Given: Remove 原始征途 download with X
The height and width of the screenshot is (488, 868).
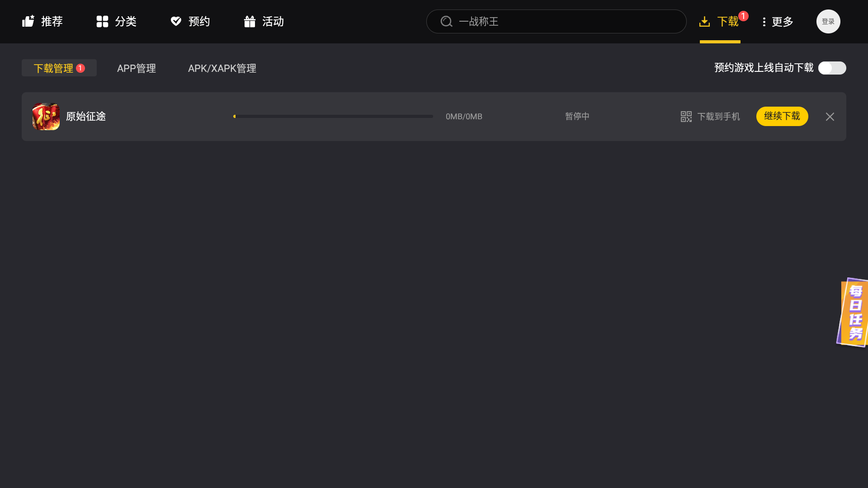Looking at the screenshot, I should coord(830,117).
